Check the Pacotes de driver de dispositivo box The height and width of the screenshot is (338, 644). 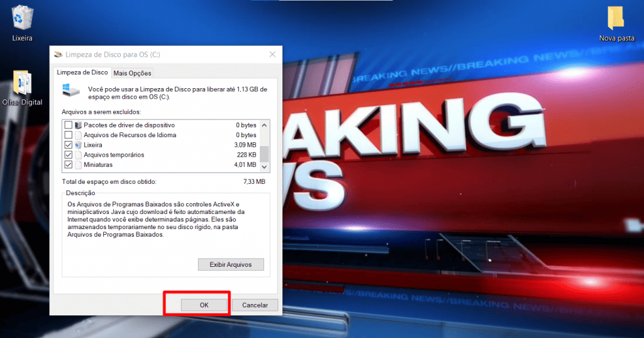pyautogui.click(x=68, y=125)
